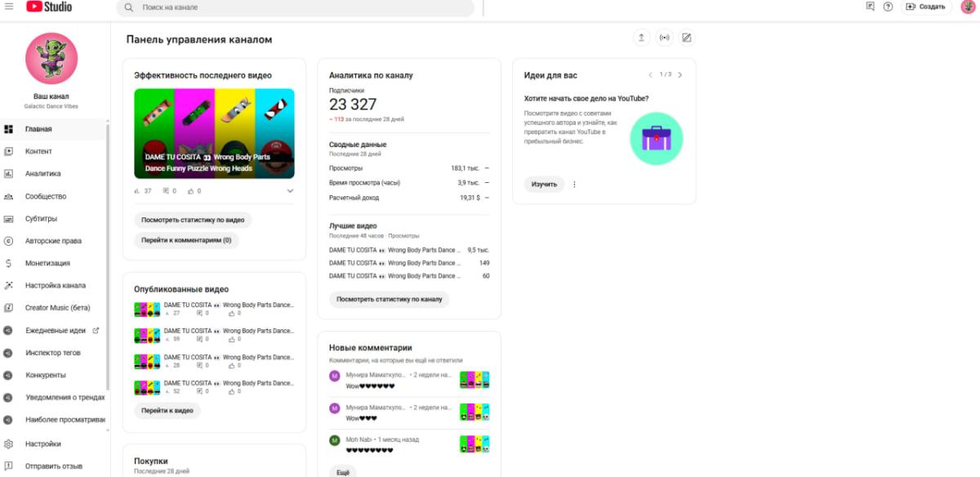Click the upload video arrow icon
Screen dimensions: 980x477
click(642, 38)
